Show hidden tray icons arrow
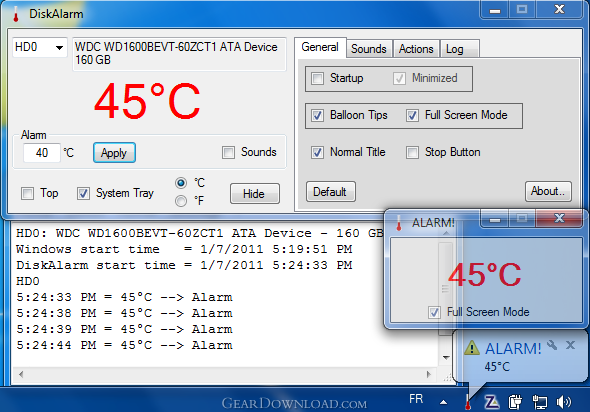Screen dimensions: 590x412 pyautogui.click(x=444, y=402)
